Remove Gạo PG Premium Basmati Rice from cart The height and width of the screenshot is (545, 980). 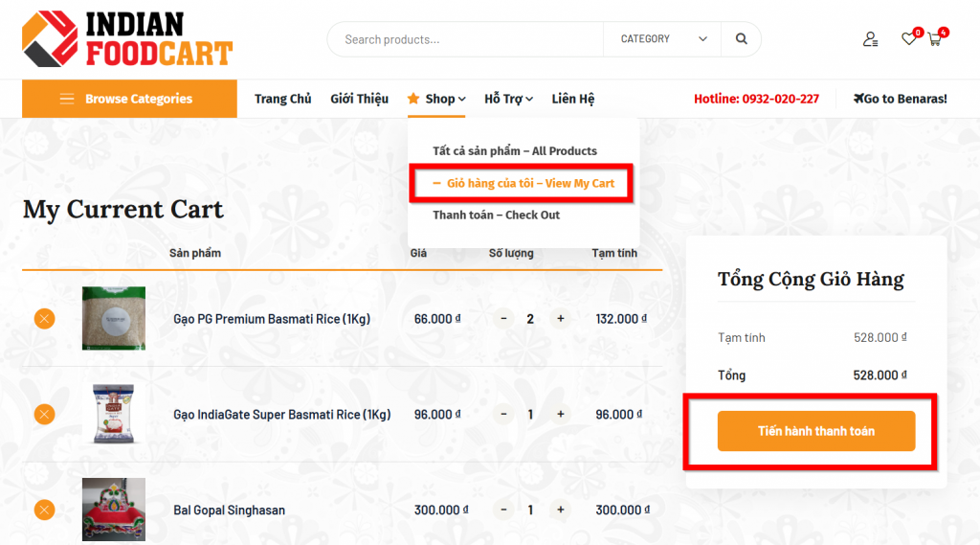tap(44, 319)
